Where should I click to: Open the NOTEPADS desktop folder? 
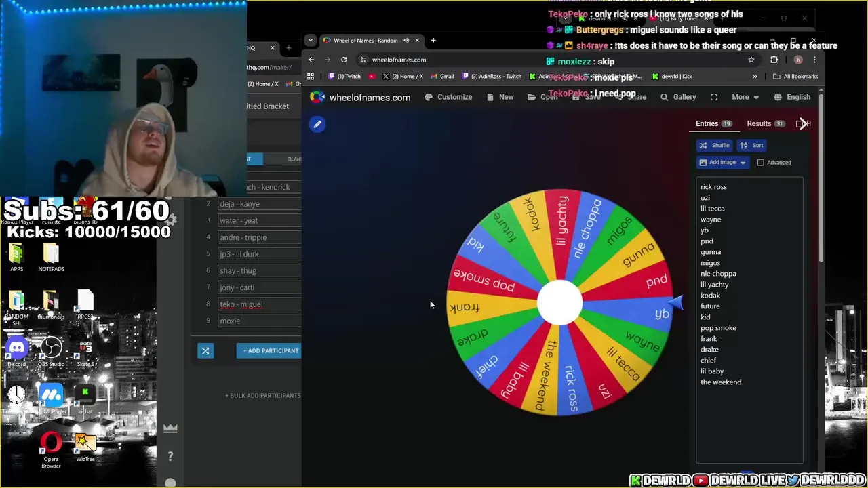point(51,258)
